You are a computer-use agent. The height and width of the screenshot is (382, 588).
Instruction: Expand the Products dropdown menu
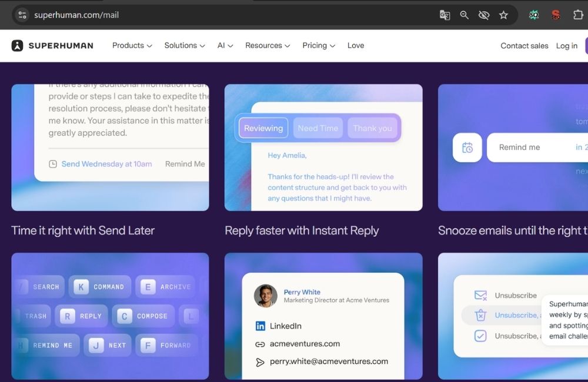coord(132,45)
